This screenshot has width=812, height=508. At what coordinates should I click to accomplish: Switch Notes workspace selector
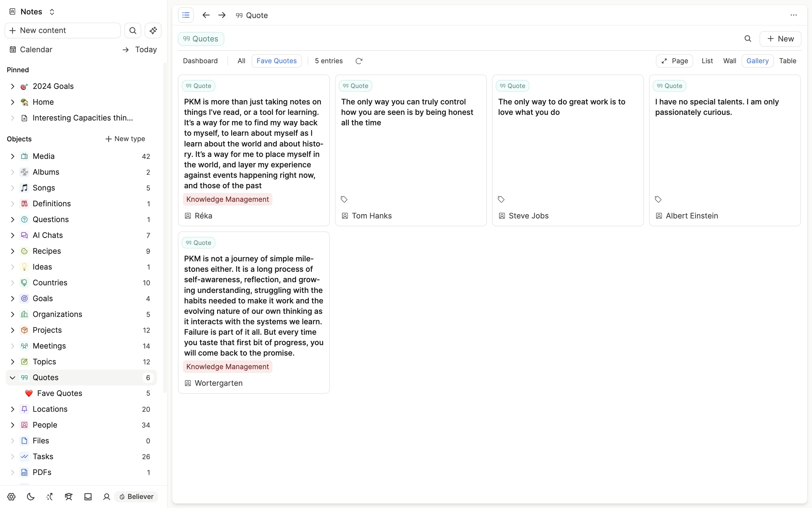click(x=32, y=12)
